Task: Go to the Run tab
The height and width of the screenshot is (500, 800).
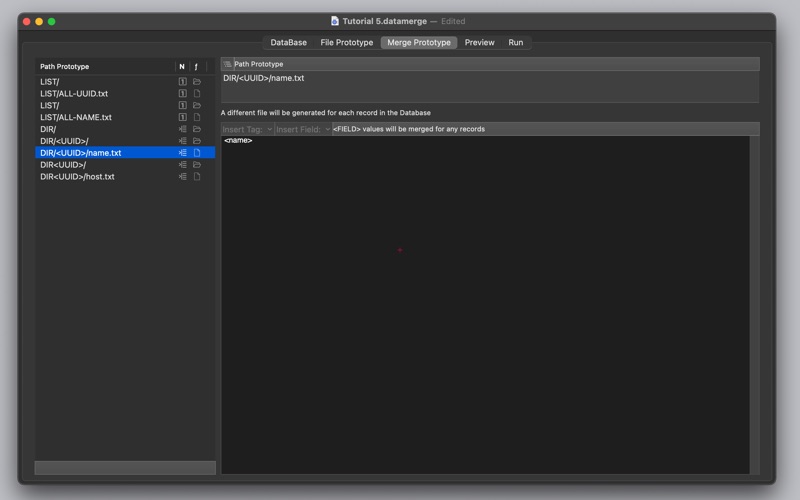Action: click(515, 42)
